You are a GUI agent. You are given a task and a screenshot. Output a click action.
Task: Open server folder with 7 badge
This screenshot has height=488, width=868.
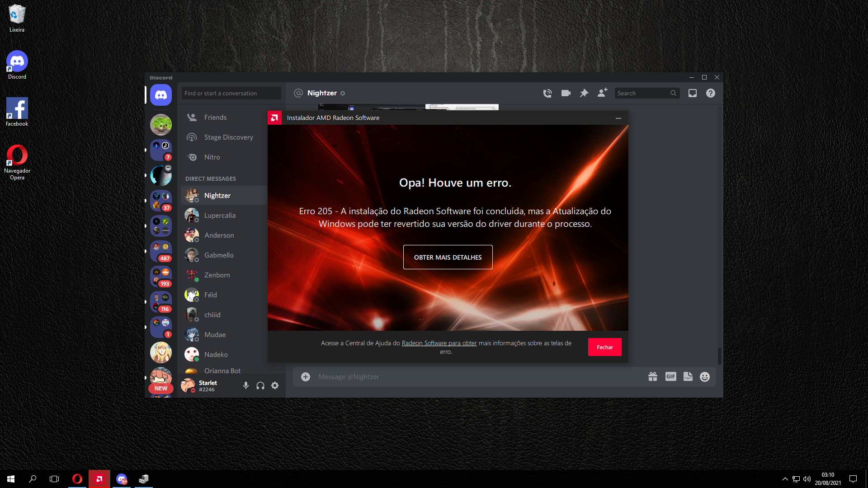[x=161, y=150]
